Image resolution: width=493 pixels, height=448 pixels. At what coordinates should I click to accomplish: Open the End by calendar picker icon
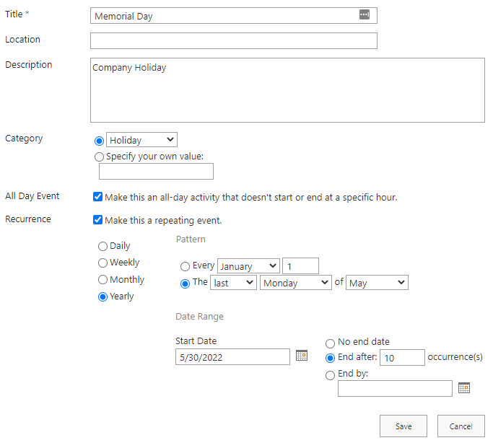(463, 388)
